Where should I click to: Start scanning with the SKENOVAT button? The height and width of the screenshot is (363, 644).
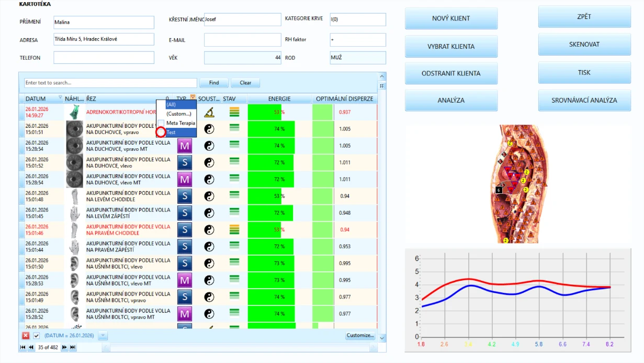(x=584, y=45)
